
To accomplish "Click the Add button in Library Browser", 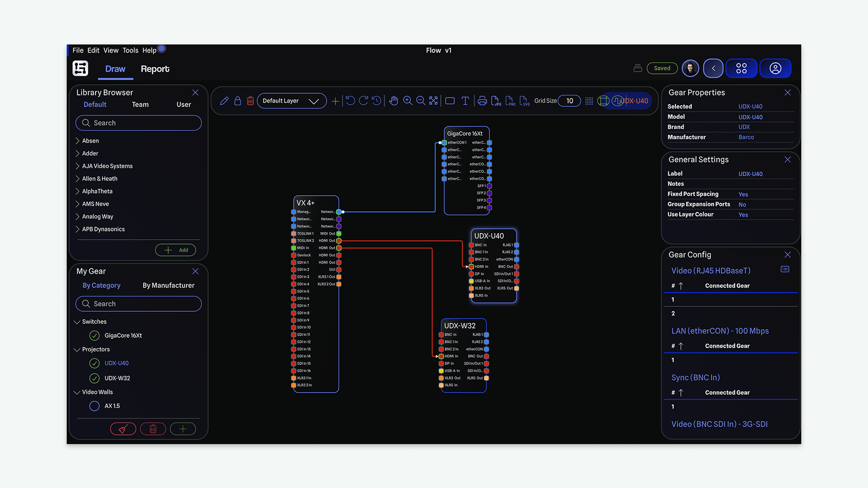I will tap(176, 250).
